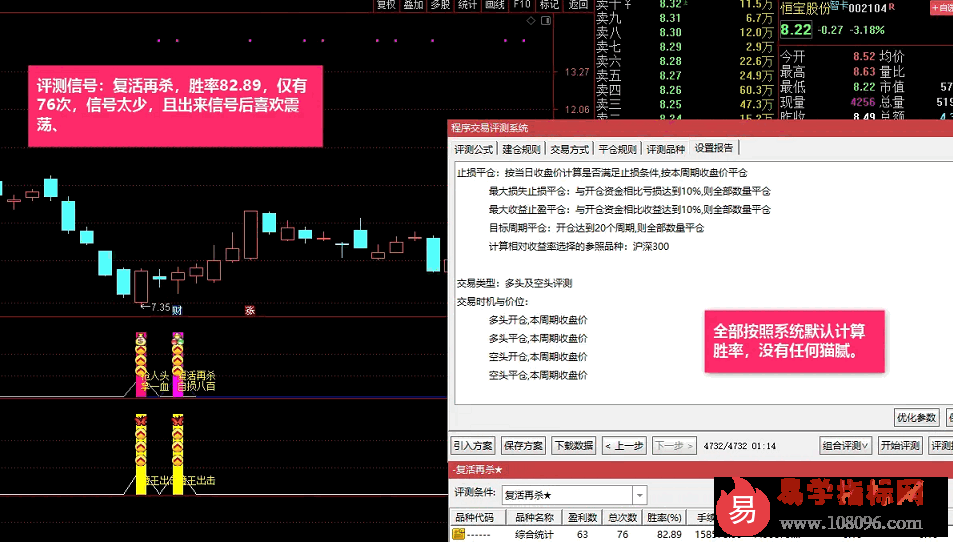This screenshot has height=542, width=953.
Task: Click the red 杀 marker on chart
Action: pos(249,309)
